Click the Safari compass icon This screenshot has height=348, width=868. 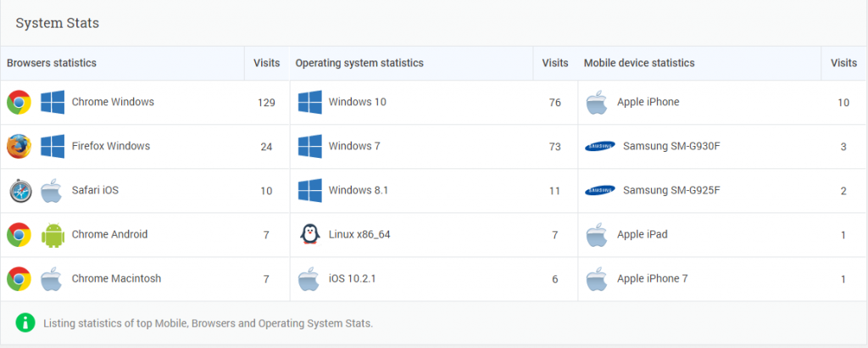tap(20, 191)
